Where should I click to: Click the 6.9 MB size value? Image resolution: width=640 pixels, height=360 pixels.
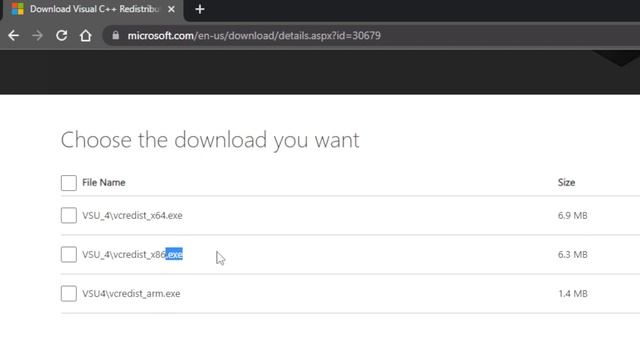[573, 216]
